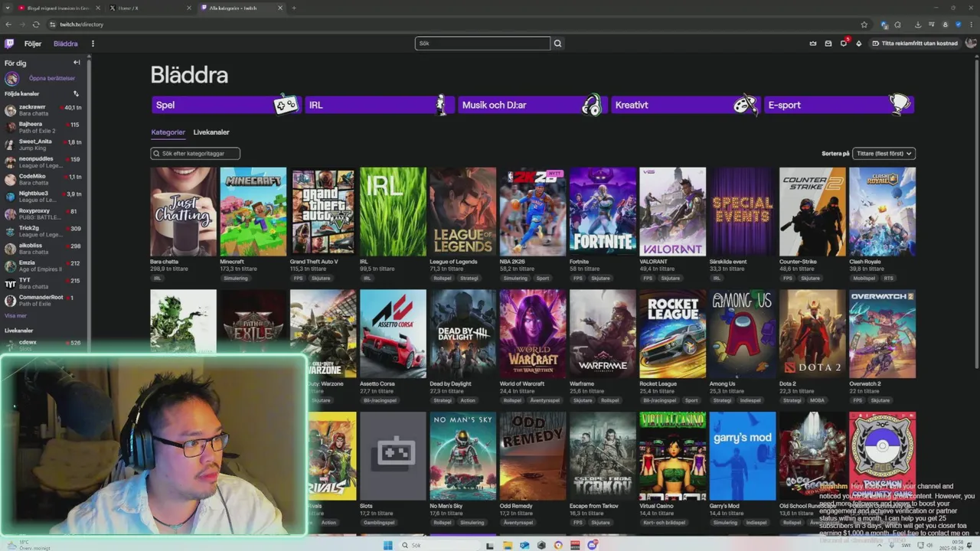Click the MOBA tag under Dota 2
The height and width of the screenshot is (551, 980).
(x=817, y=400)
